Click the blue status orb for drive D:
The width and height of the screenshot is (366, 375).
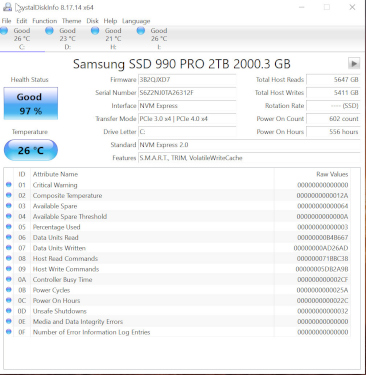point(49,31)
